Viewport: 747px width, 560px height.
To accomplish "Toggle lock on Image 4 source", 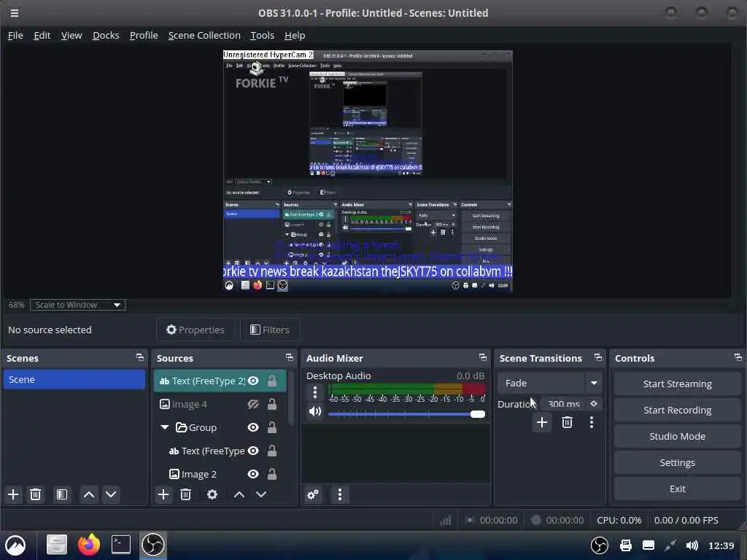I will [272, 404].
